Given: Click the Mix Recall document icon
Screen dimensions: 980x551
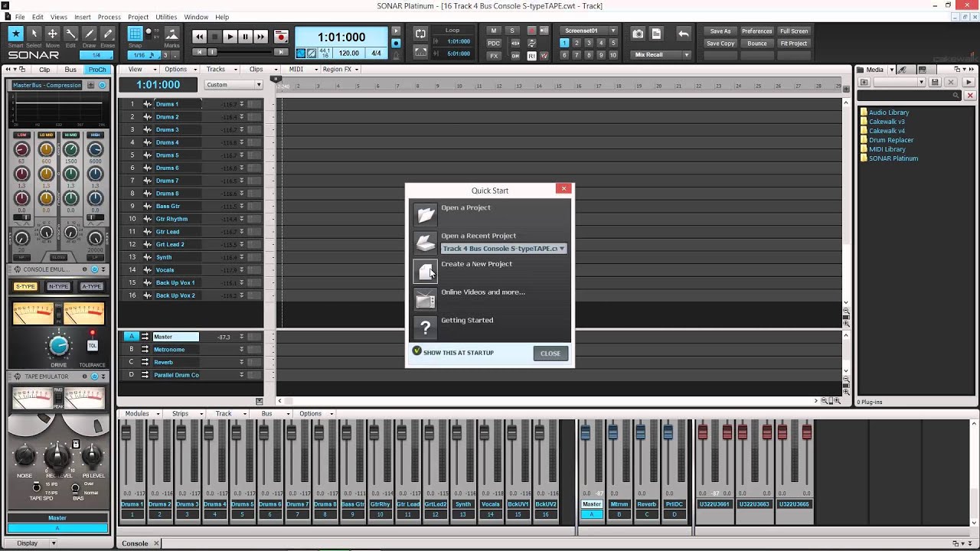Looking at the screenshot, I should (x=656, y=34).
